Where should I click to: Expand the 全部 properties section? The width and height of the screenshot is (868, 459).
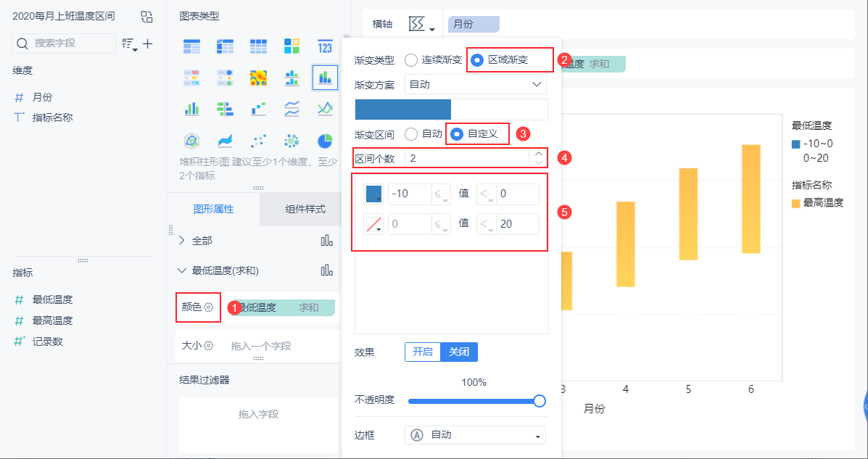pyautogui.click(x=182, y=241)
